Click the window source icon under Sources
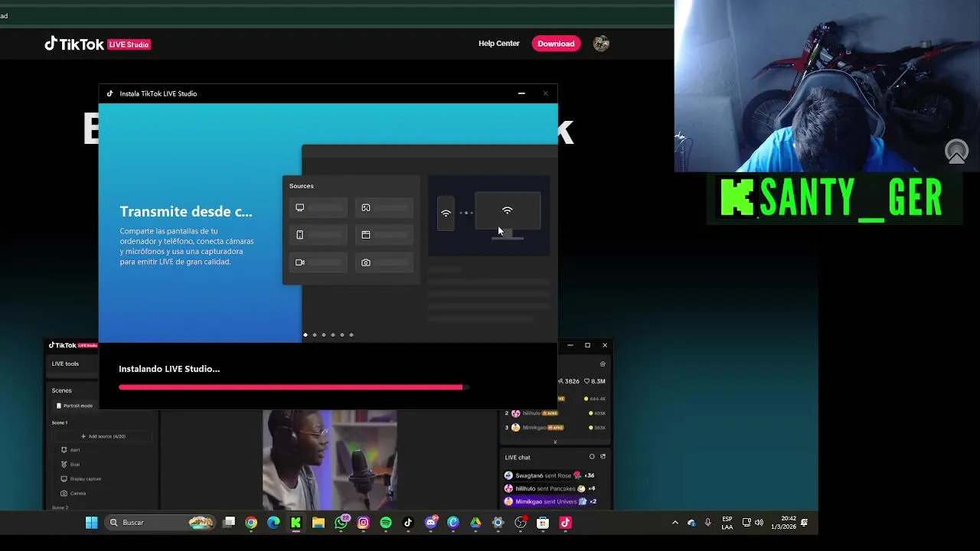 click(x=366, y=235)
